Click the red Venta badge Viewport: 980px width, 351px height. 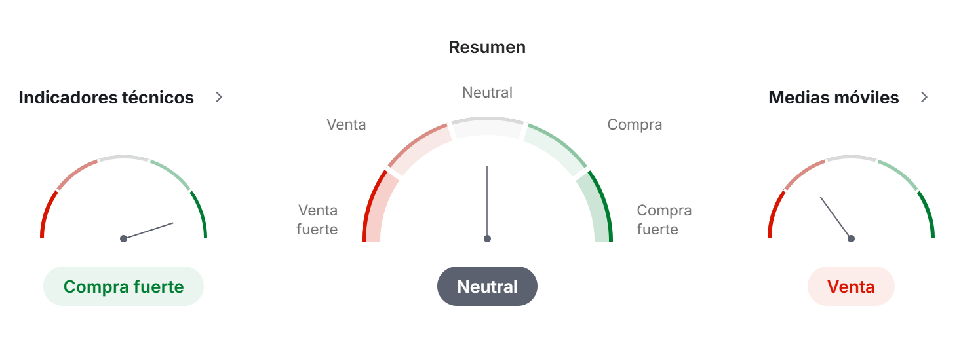[x=851, y=286]
